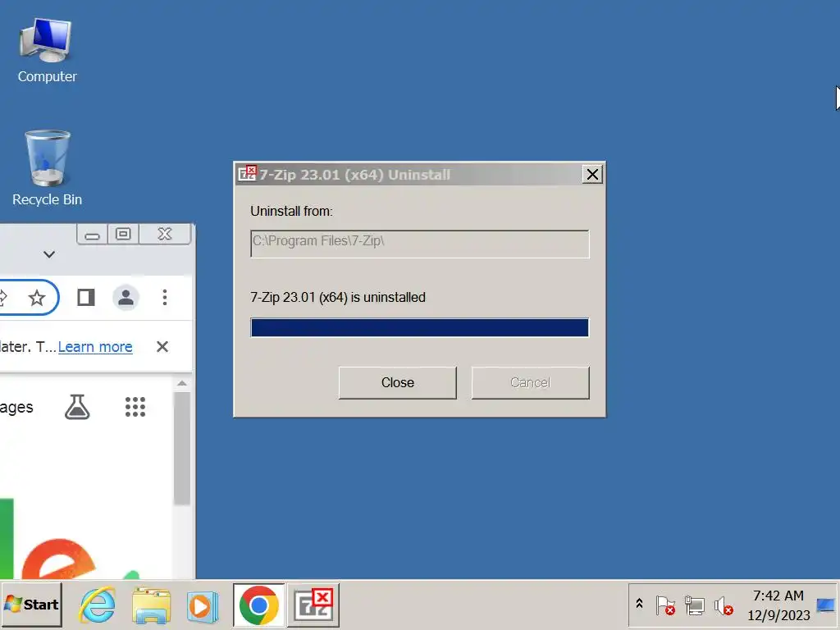Click the uninstall progress bar
The height and width of the screenshot is (630, 840).
tap(420, 327)
